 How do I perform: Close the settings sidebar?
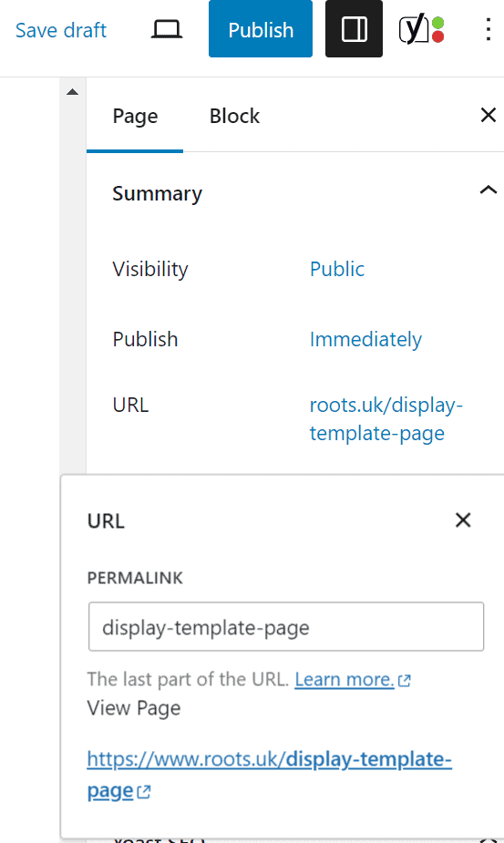click(488, 115)
